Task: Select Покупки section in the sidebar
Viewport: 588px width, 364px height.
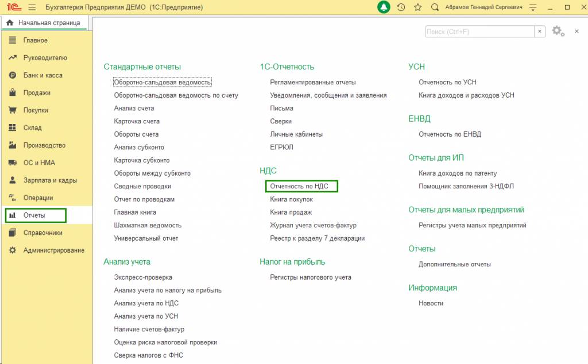Action: [x=36, y=110]
